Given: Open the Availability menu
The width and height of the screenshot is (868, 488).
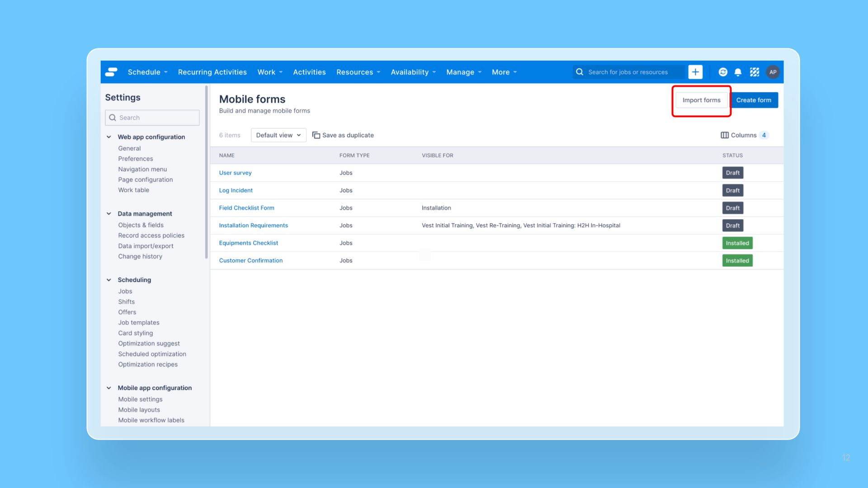Looking at the screenshot, I should click(413, 72).
